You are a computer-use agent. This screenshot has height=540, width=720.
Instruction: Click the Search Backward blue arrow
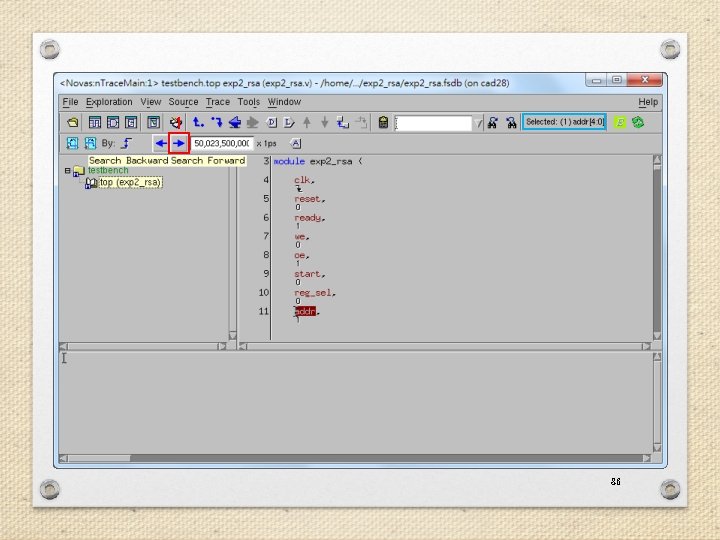tap(161, 143)
